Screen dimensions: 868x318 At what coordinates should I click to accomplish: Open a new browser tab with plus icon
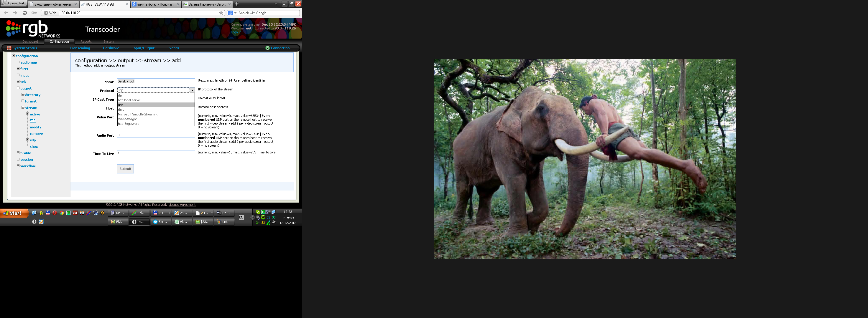237,4
